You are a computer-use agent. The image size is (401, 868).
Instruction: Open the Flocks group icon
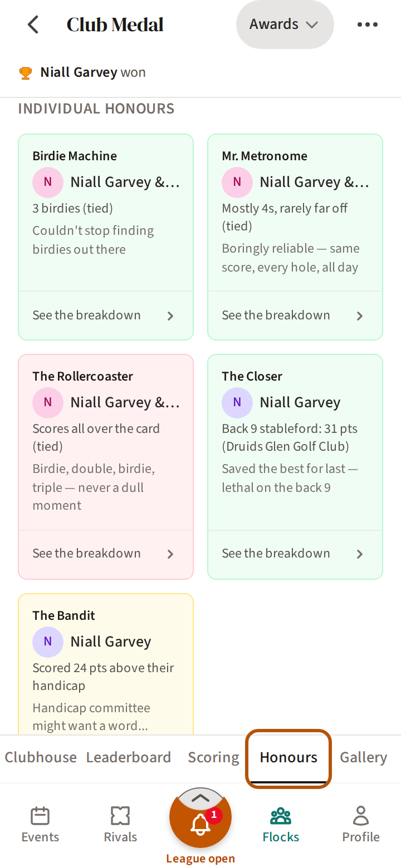click(281, 816)
